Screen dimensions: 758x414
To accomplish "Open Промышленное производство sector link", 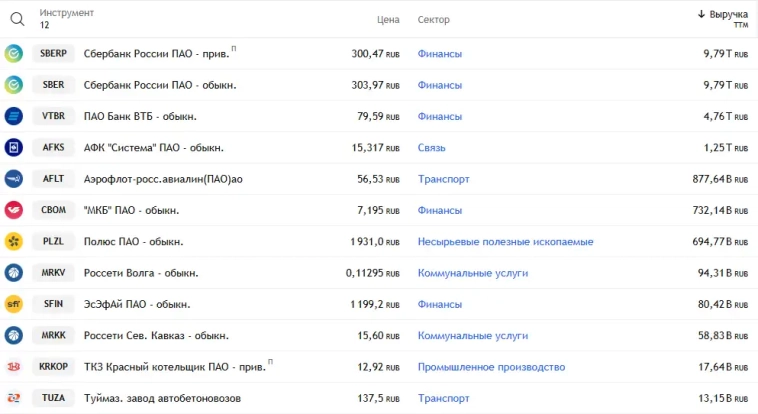I will [491, 367].
